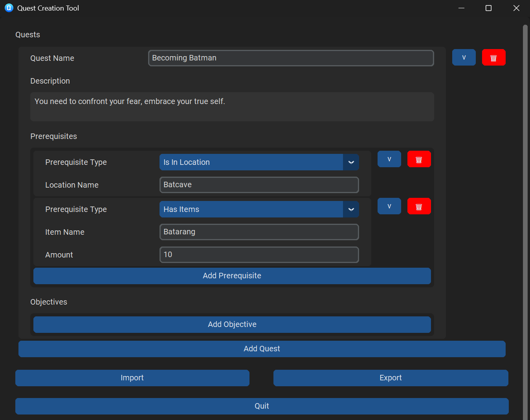Quit the application via Quit button
530x420 pixels.
click(x=262, y=406)
